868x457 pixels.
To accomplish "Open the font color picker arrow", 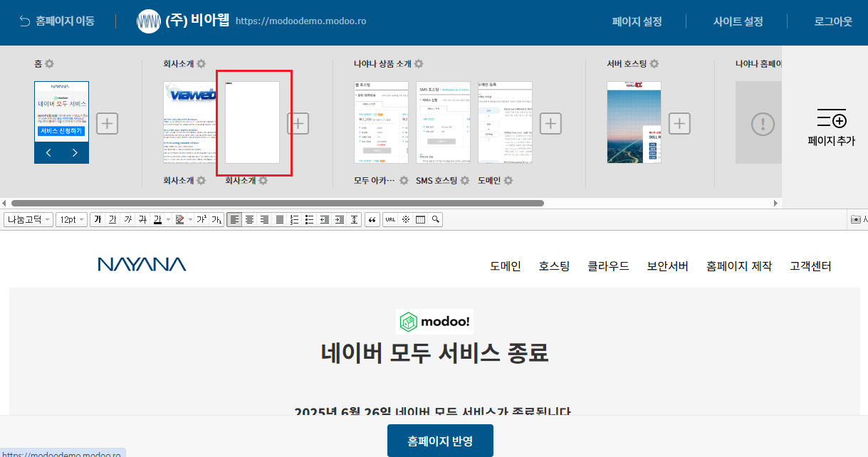I will 168,219.
